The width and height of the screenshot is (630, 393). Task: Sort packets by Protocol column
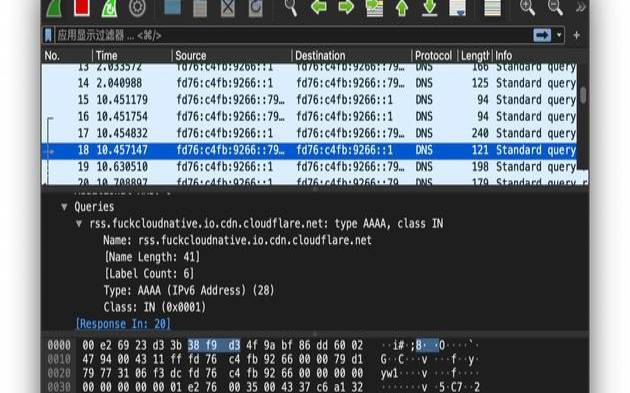coord(434,55)
